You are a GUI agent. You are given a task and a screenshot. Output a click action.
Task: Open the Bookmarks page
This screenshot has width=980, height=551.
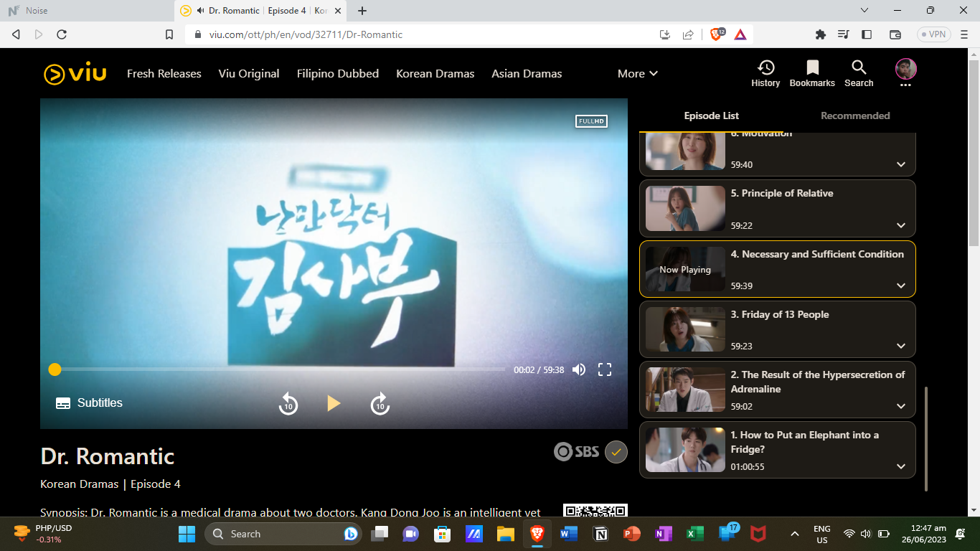pos(812,74)
